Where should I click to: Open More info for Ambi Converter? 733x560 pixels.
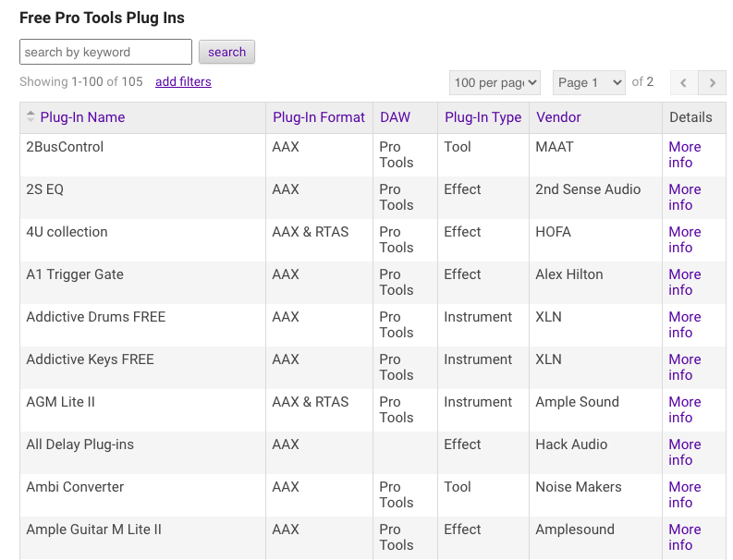click(x=684, y=495)
